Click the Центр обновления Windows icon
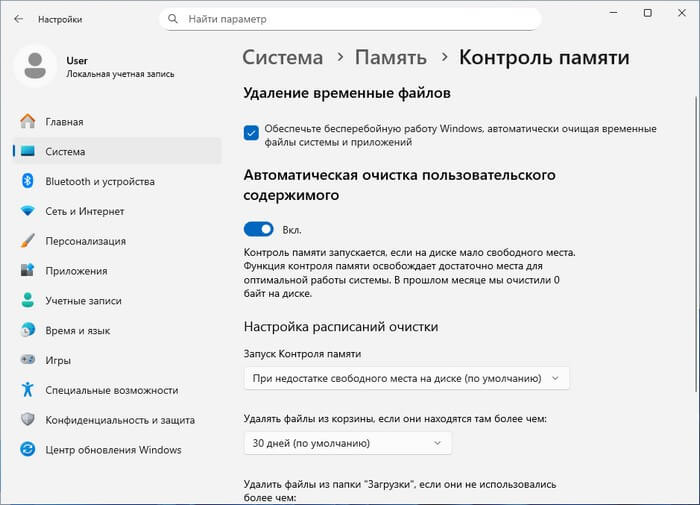This screenshot has width=700, height=505. 27,450
